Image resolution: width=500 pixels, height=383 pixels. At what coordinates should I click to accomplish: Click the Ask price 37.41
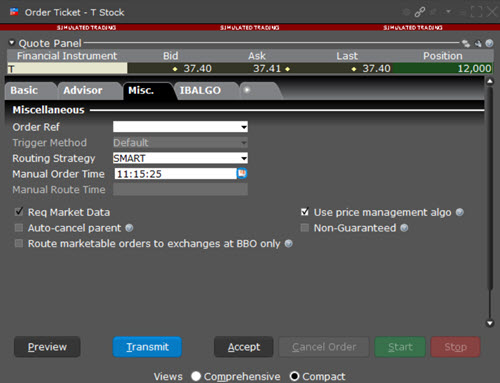coord(267,69)
